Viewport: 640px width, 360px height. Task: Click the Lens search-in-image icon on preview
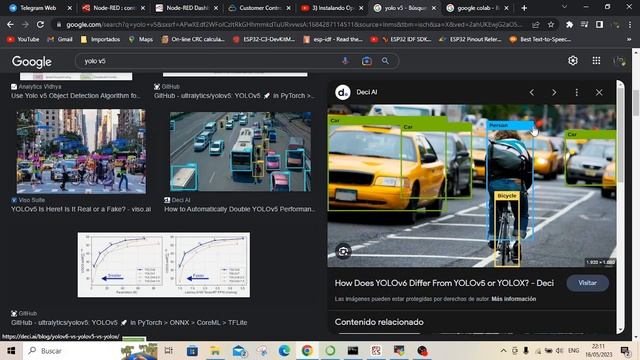[x=343, y=251]
